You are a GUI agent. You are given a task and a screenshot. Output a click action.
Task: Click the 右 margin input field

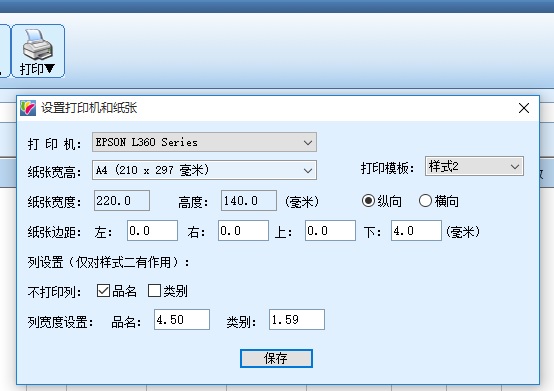point(243,231)
